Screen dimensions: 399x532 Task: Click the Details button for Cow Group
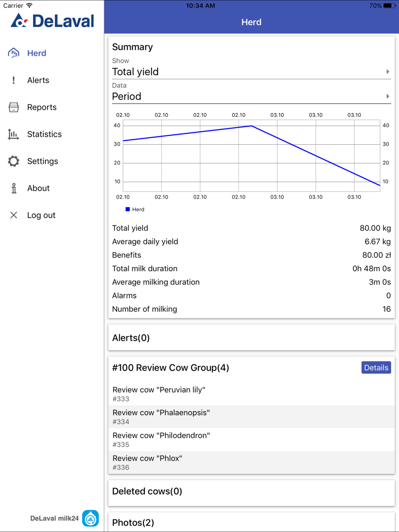[376, 368]
